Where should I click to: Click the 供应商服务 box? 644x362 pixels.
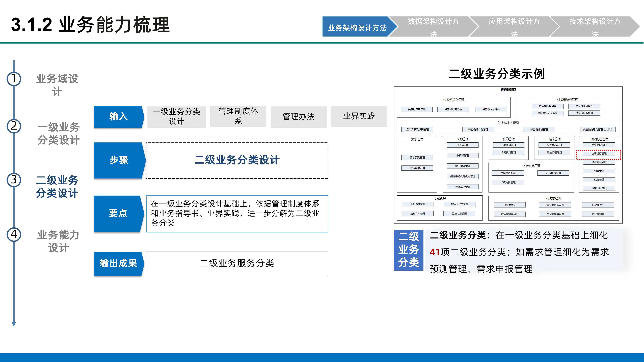point(598,214)
